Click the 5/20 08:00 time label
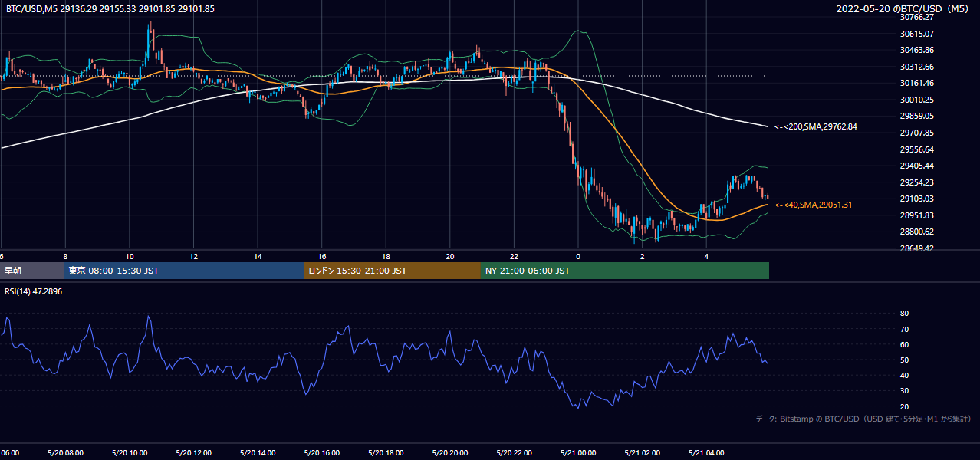The width and height of the screenshot is (980, 460). click(x=64, y=453)
